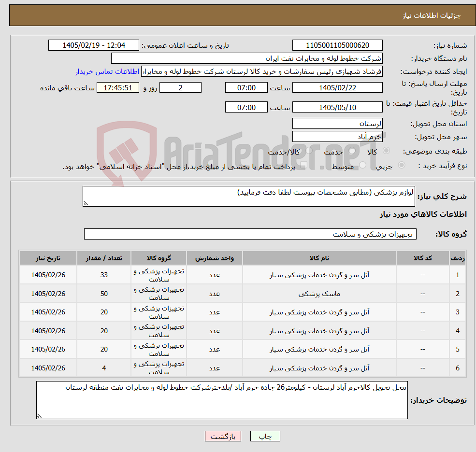Click remaining time field 17:45:51
Image resolution: width=476 pixels, height=452 pixels.
118,88
